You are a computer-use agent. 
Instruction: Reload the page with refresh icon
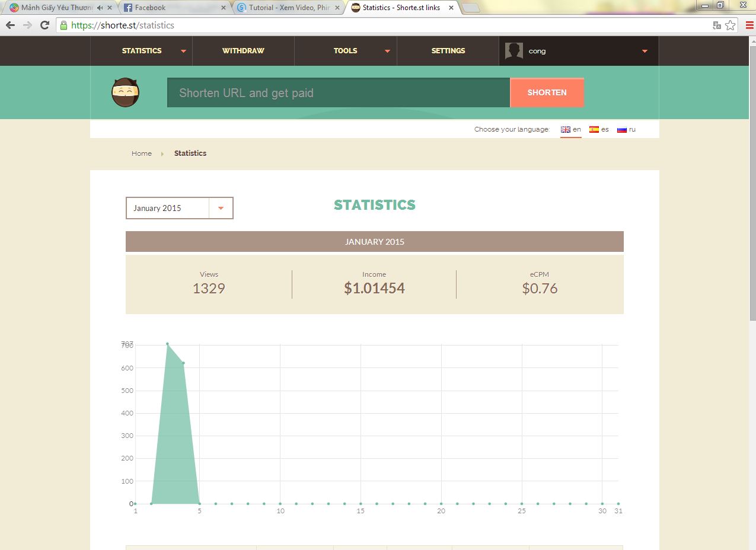click(x=44, y=25)
